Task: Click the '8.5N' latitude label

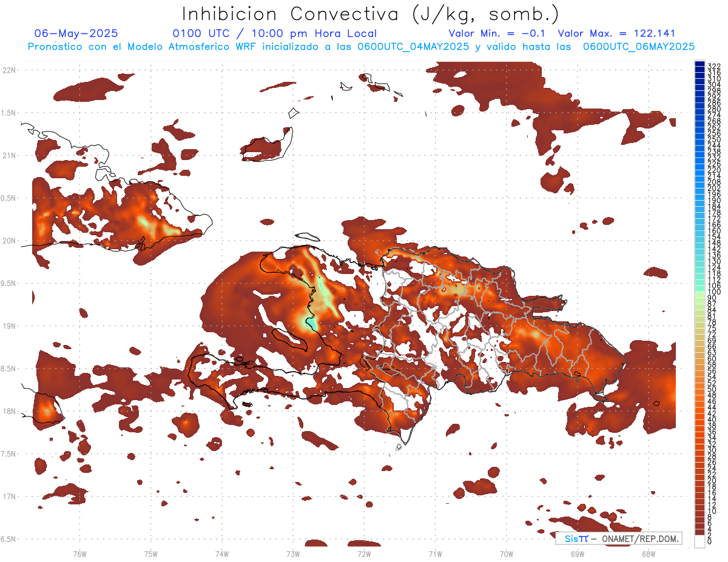Action: (x=9, y=369)
